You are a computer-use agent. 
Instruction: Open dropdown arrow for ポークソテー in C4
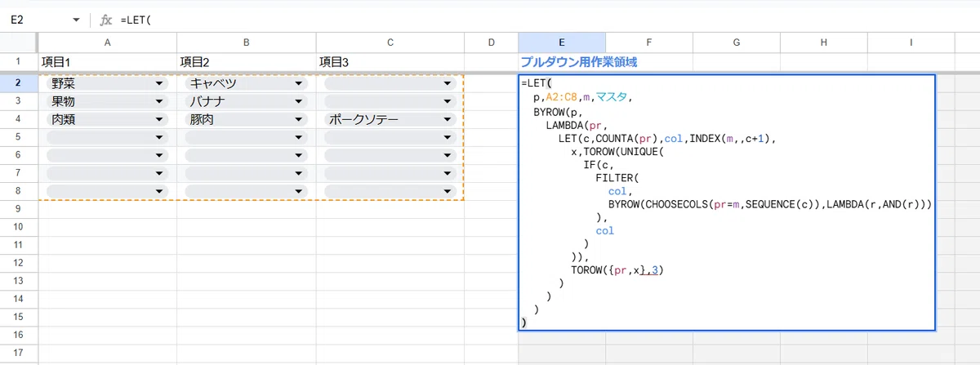tap(447, 119)
